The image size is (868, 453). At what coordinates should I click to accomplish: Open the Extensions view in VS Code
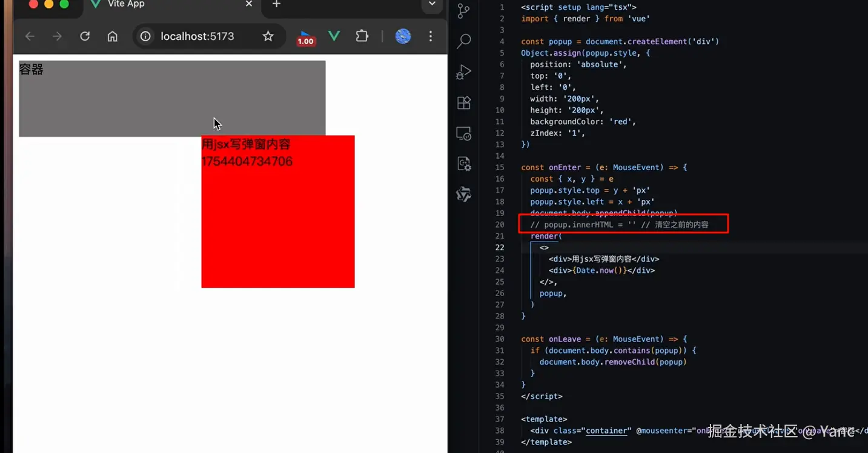coord(463,102)
